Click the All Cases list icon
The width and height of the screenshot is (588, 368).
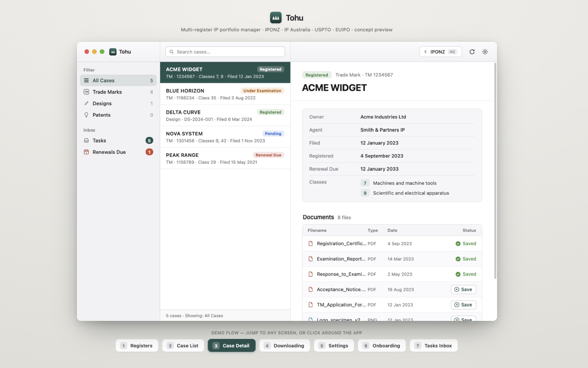click(x=86, y=81)
